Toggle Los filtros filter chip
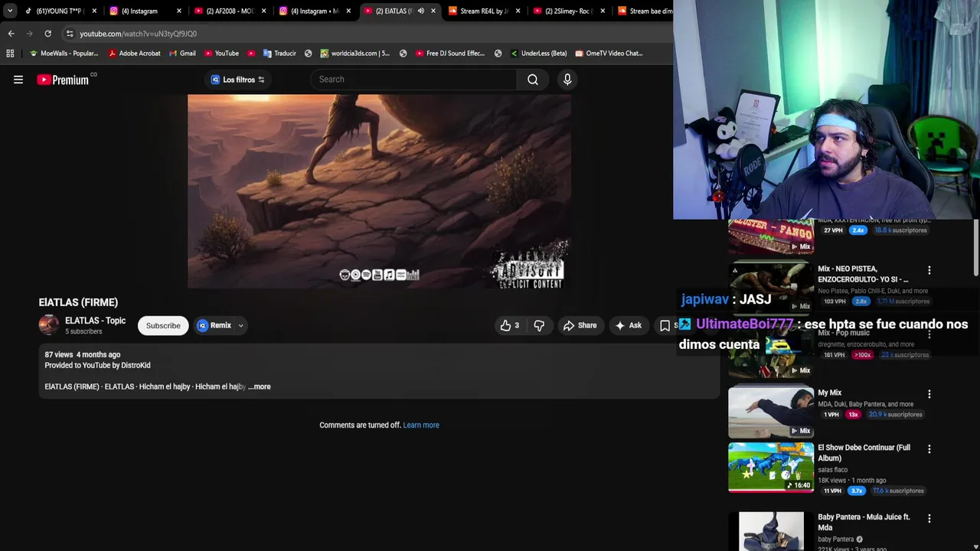The width and height of the screenshot is (980, 551). [238, 80]
